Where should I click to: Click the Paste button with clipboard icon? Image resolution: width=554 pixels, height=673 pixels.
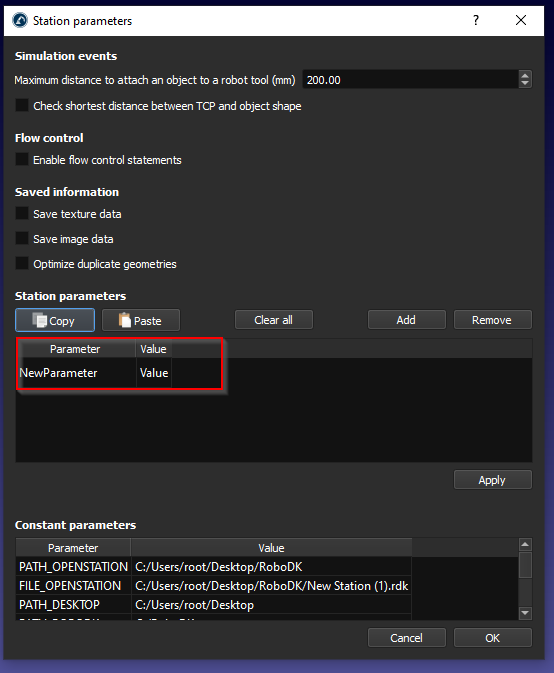point(141,320)
